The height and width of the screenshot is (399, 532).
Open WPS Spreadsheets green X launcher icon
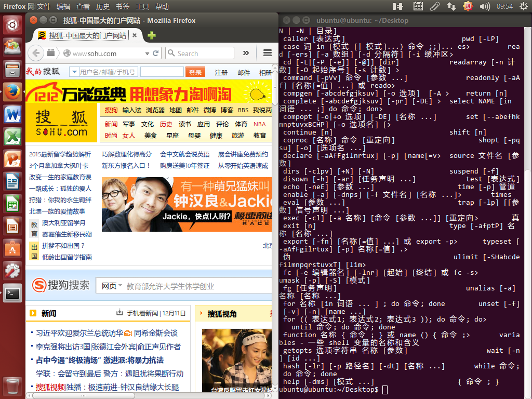12,137
